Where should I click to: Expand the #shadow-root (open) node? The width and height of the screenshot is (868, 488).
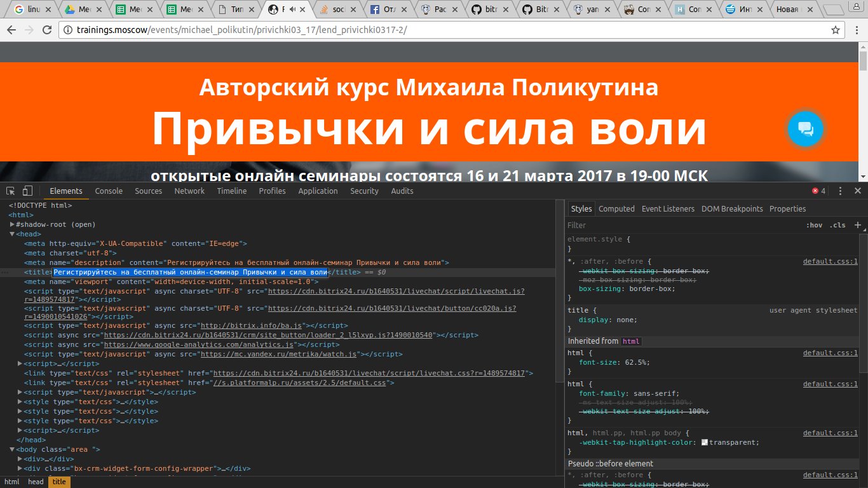pyautogui.click(x=12, y=224)
